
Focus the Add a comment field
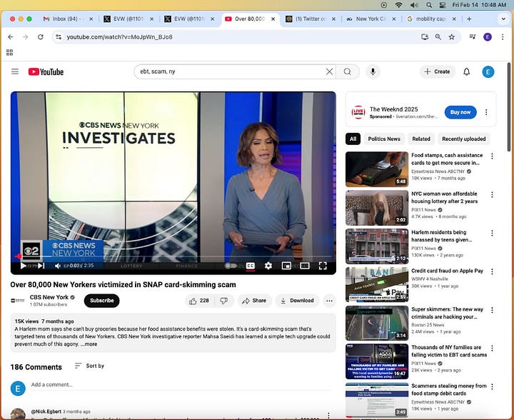(181, 384)
